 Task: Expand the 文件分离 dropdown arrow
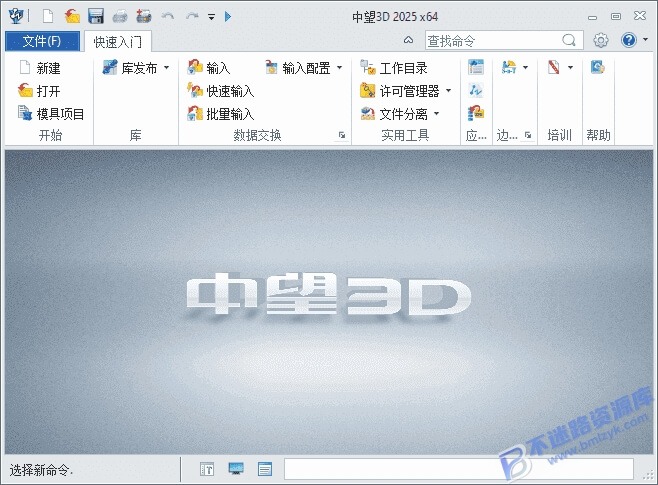click(x=436, y=114)
